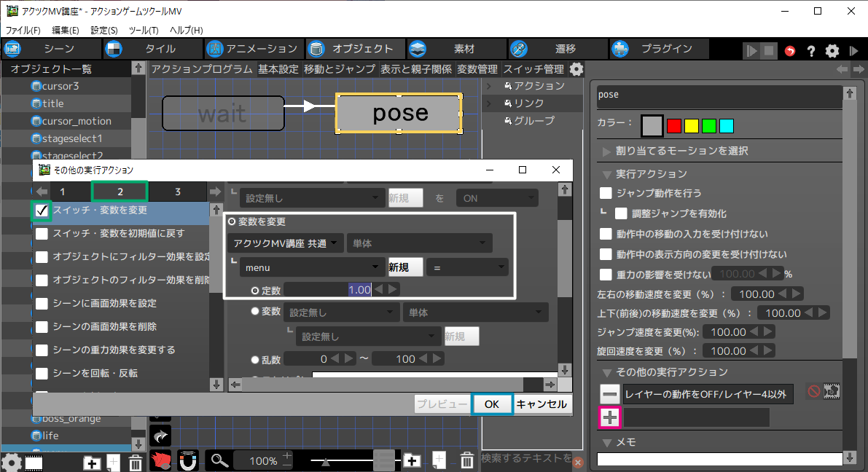This screenshot has height=472, width=868.
Task: Open settings gear in the top toolbar
Action: point(832,51)
